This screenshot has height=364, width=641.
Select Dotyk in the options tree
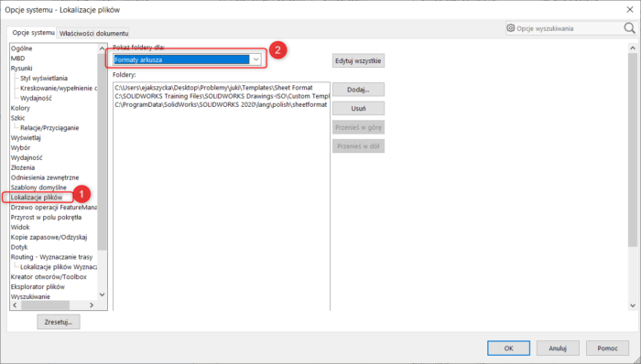19,247
